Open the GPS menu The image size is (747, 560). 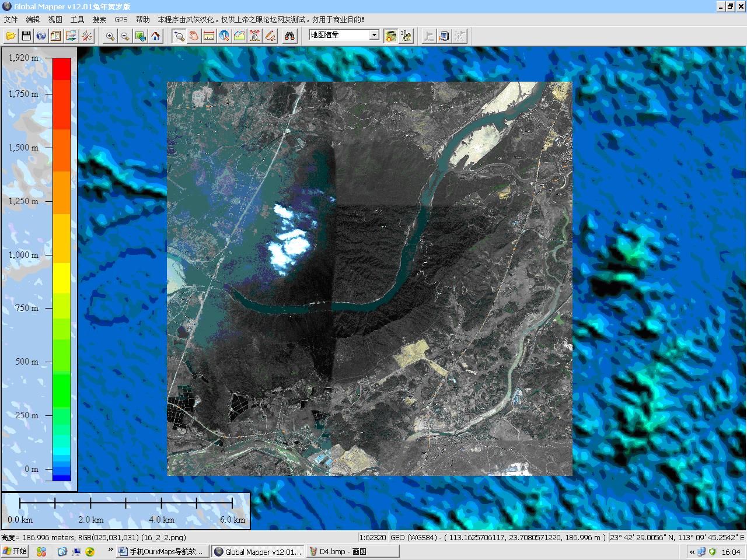pos(121,19)
